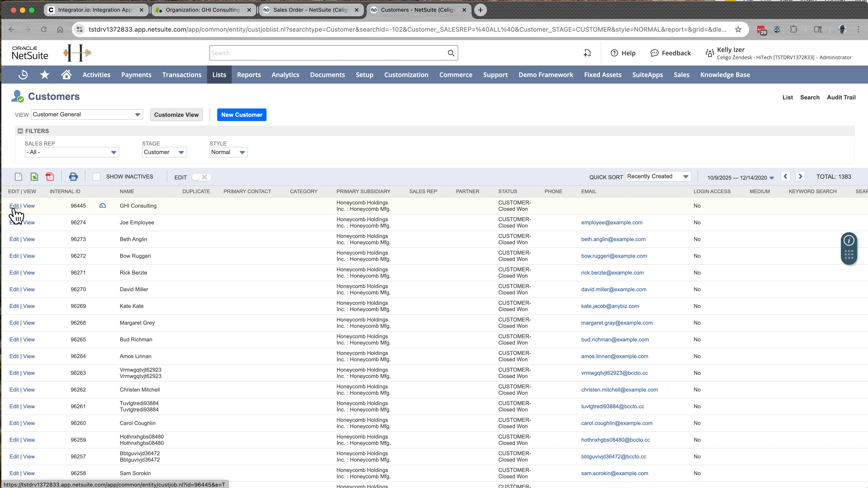Create a New Customer
The width and height of the screenshot is (868, 488).
coord(242,115)
